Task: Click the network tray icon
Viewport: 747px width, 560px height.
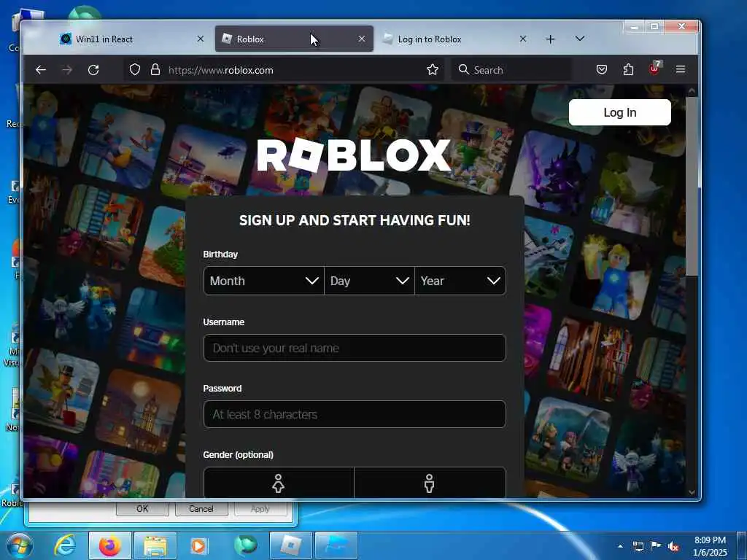Action: point(638,546)
